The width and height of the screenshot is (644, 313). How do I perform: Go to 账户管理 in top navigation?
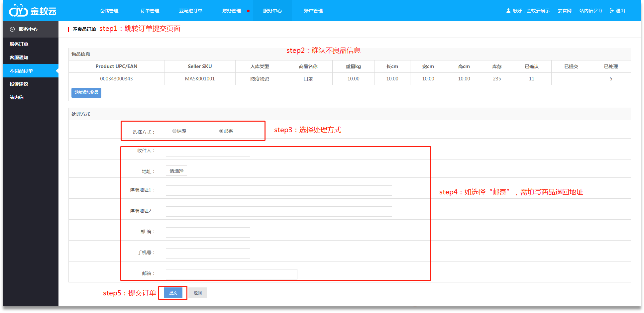point(313,11)
